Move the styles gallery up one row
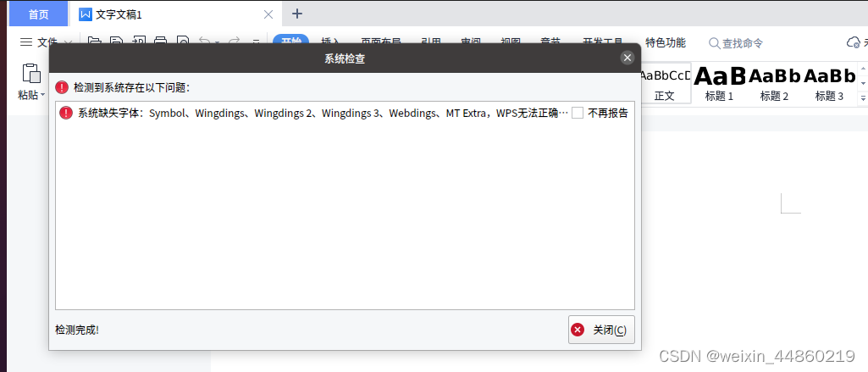This screenshot has height=372, width=868. coord(863,69)
